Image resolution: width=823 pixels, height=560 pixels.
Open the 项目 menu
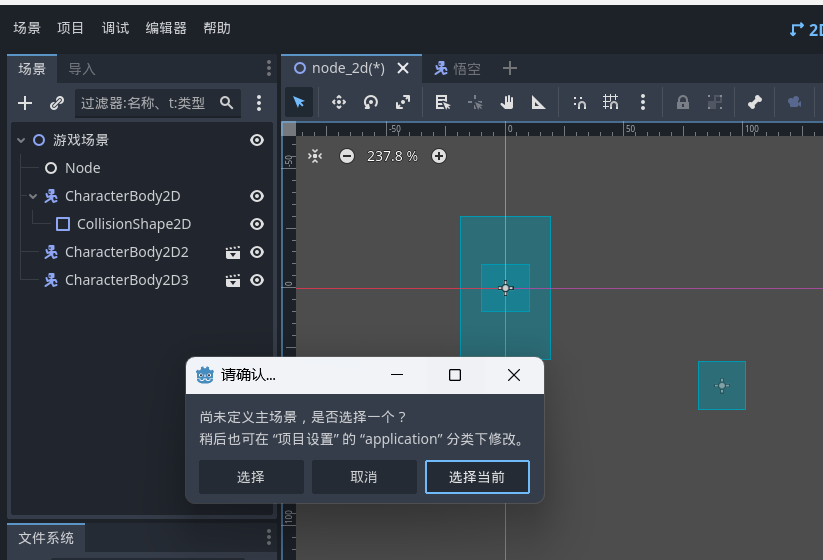(x=71, y=28)
